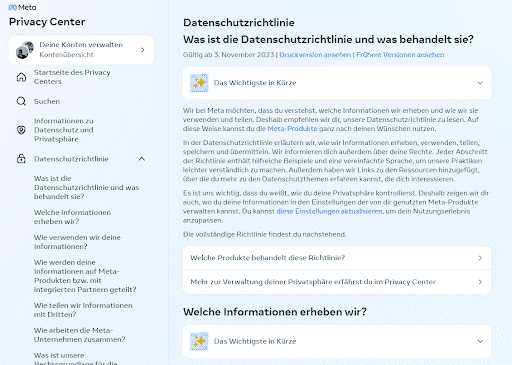Image resolution: width=512 pixels, height=365 pixels.
Task: Follow the Meta-Produkte link
Action: [292, 129]
